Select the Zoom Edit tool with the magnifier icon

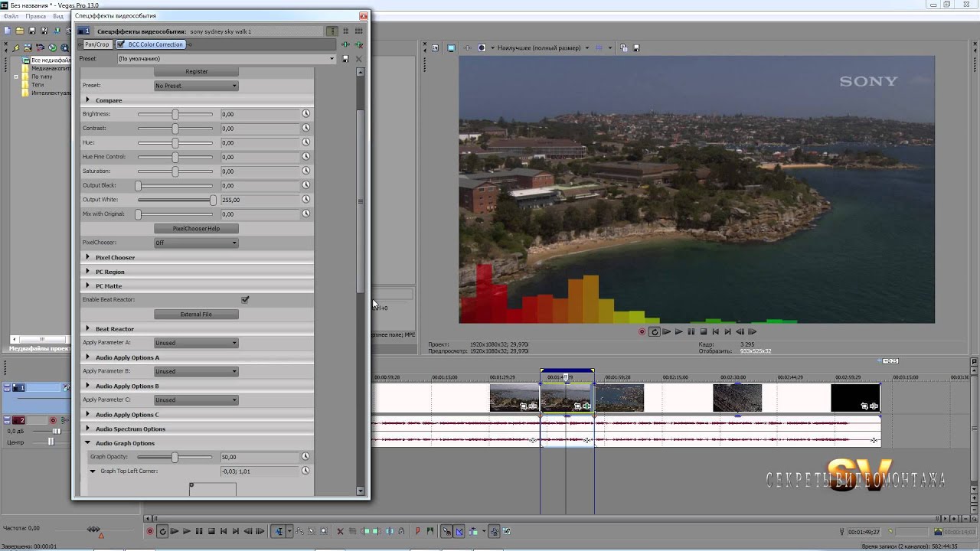pyautogui.click(x=323, y=531)
